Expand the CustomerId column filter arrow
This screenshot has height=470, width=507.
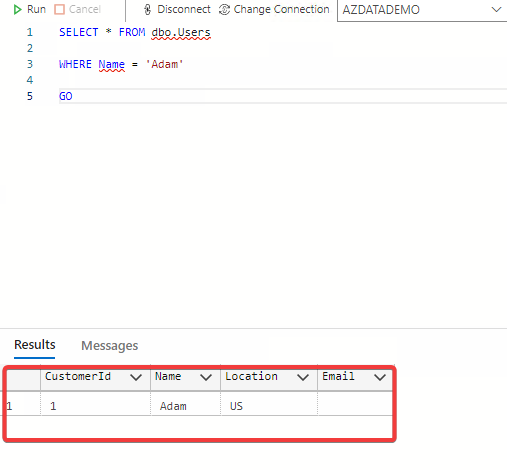(136, 377)
